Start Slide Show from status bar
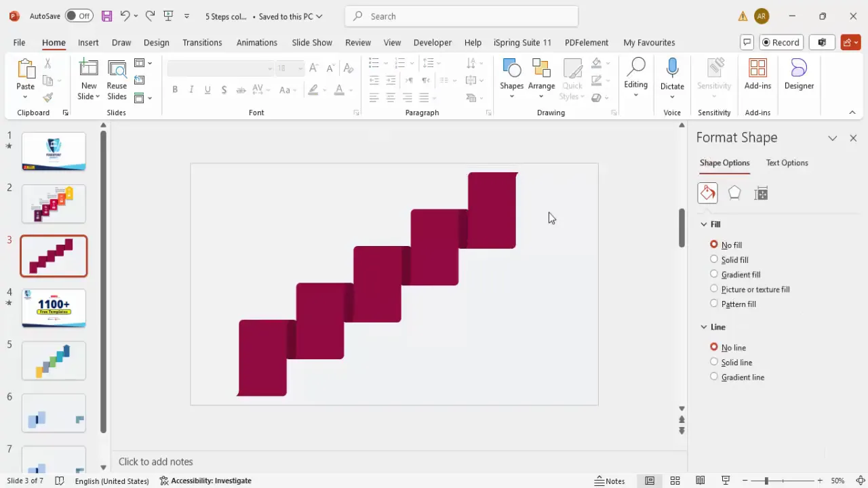 pyautogui.click(x=726, y=481)
